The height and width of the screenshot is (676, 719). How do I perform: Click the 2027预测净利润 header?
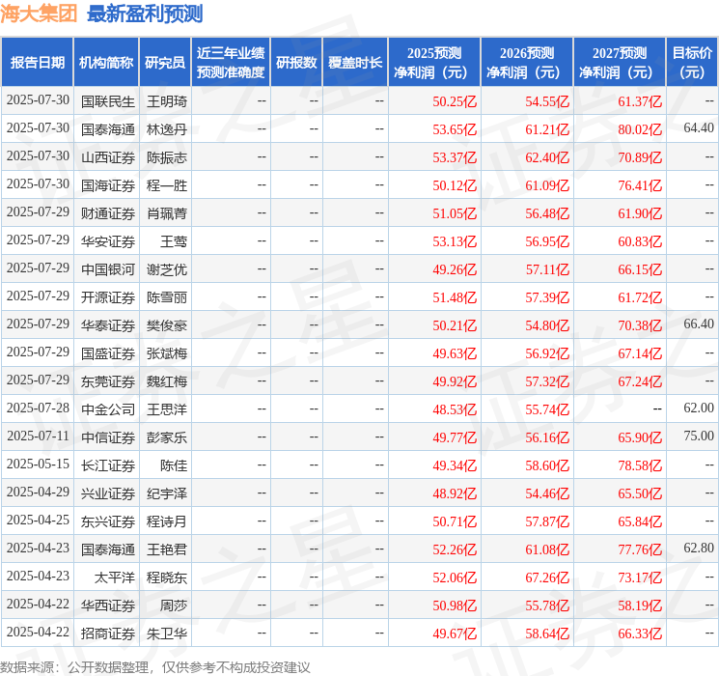pyautogui.click(x=619, y=62)
